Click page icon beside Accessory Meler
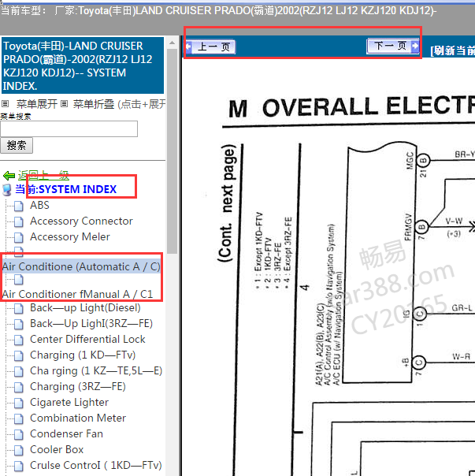Viewport: 475px width, 476px height. [19, 237]
